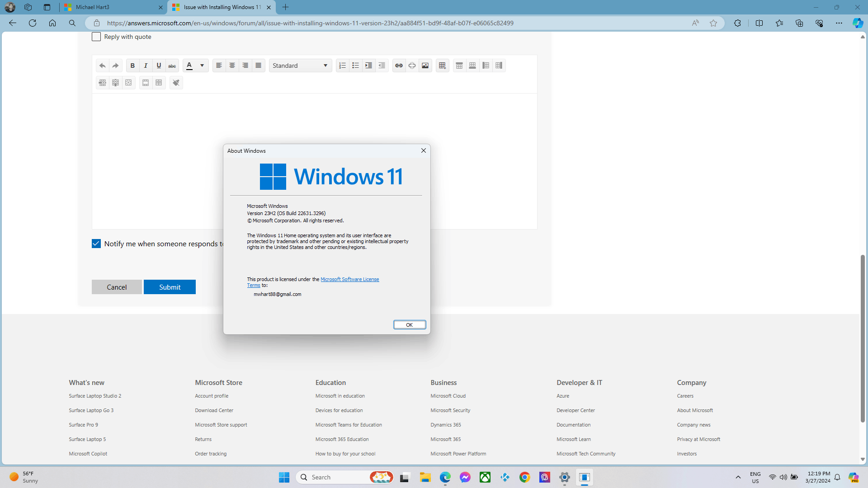The width and height of the screenshot is (868, 488).
Task: Apply strikethrough formatting in editor
Action: click(172, 66)
